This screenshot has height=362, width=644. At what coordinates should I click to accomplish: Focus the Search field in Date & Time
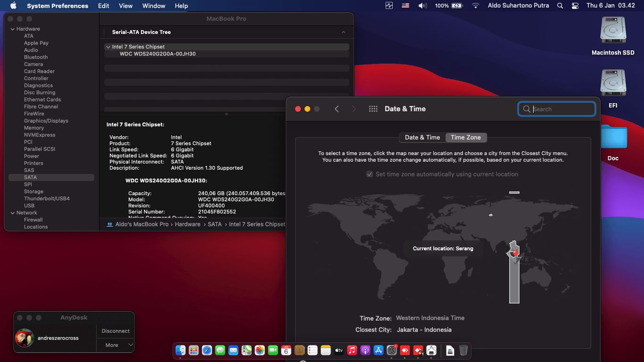click(557, 109)
